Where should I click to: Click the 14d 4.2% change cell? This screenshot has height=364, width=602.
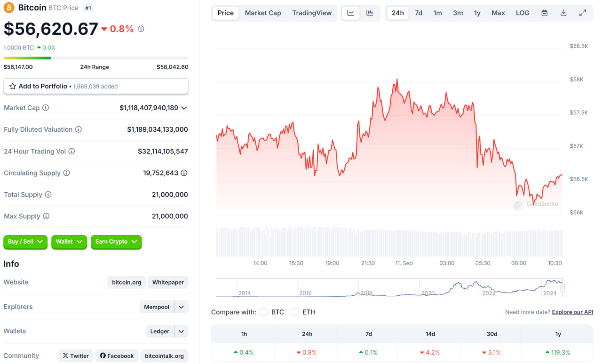430,352
